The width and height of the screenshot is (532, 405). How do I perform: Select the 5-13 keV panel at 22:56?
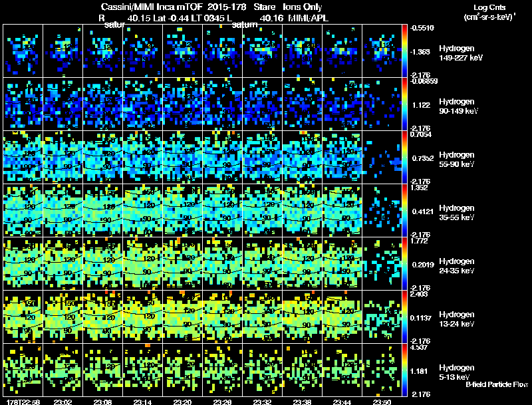[23, 370]
